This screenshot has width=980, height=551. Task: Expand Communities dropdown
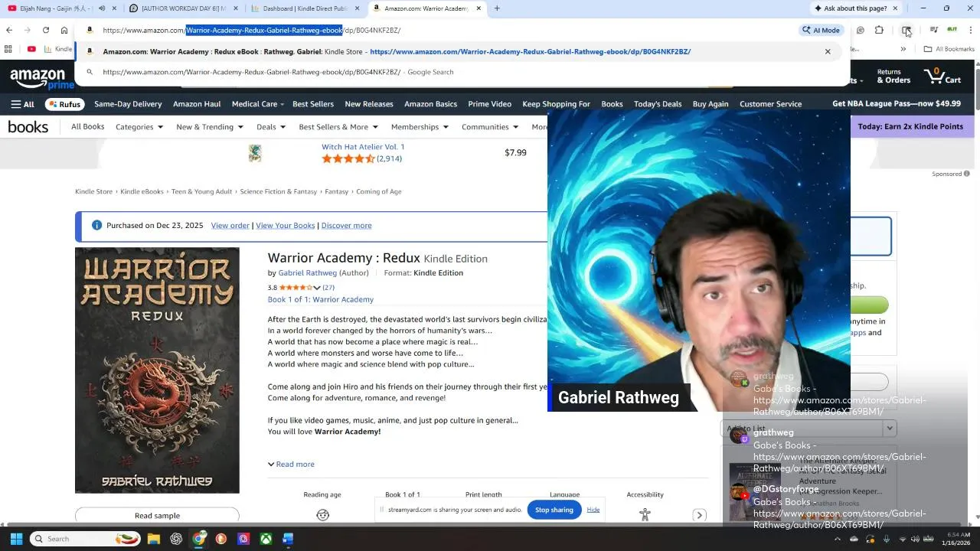[x=490, y=127]
